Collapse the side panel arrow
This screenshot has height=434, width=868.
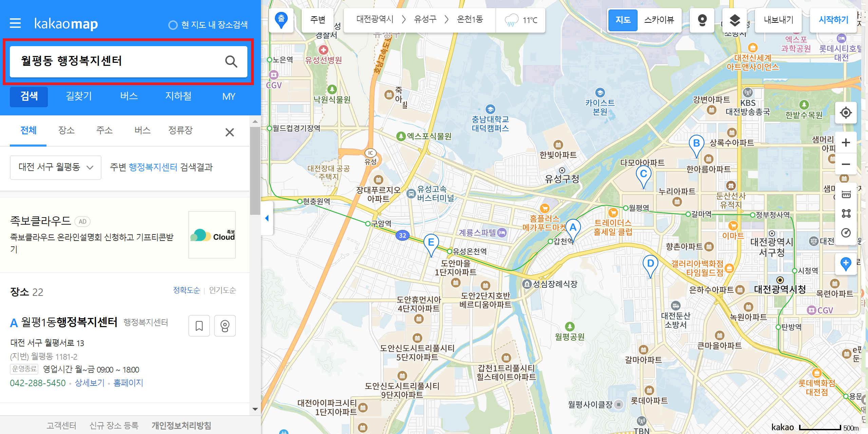point(267,218)
